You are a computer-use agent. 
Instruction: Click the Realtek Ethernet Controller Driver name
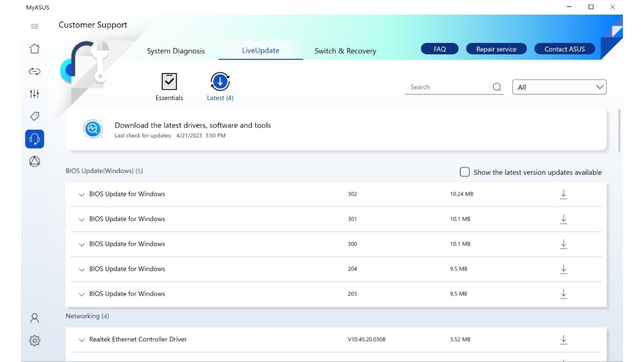pyautogui.click(x=138, y=339)
